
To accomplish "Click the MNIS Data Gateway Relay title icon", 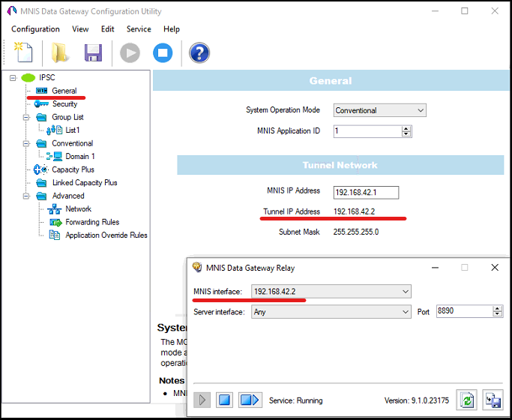I will click(197, 268).
